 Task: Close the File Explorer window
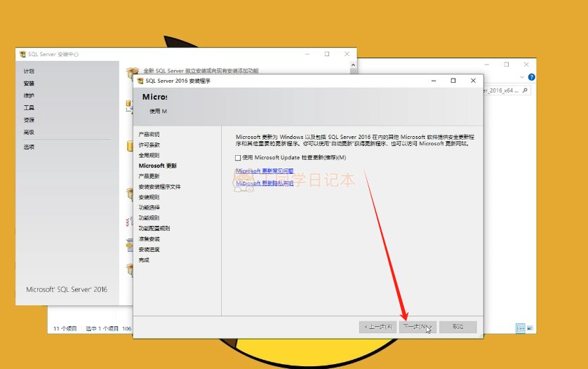pyautogui.click(x=526, y=65)
